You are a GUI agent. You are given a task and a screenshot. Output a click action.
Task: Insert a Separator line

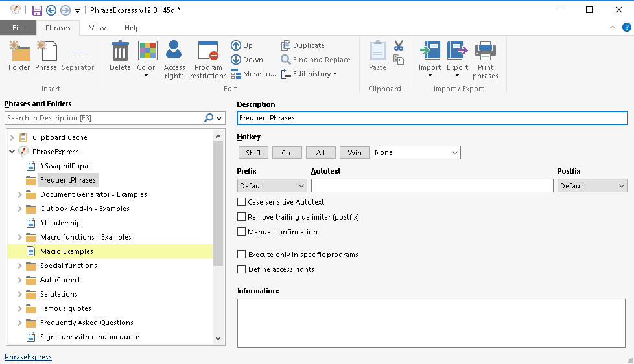pyautogui.click(x=78, y=56)
